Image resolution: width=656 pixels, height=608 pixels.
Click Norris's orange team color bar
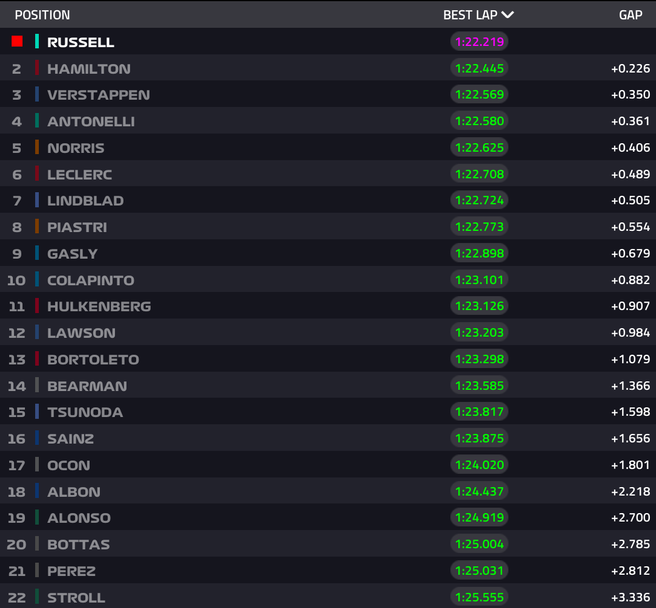[37, 147]
